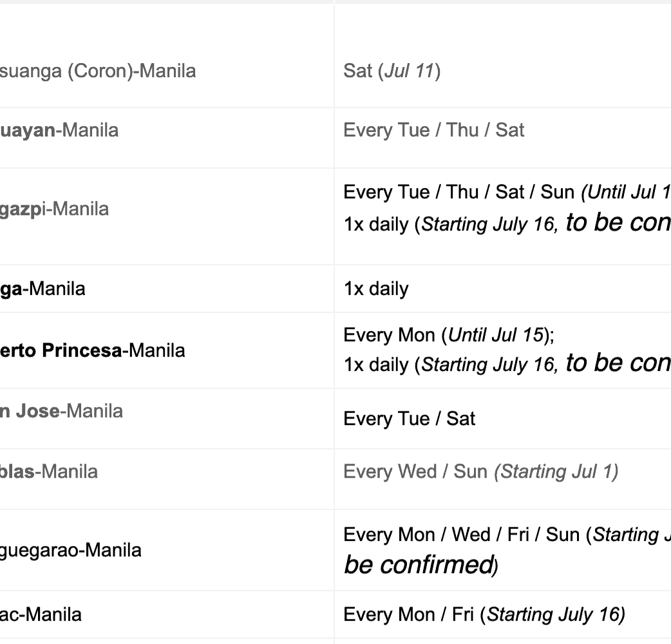The height and width of the screenshot is (644, 671).
Task: Click "Every Mon / Wed / Fri / Sun" schedule
Action: (x=462, y=535)
